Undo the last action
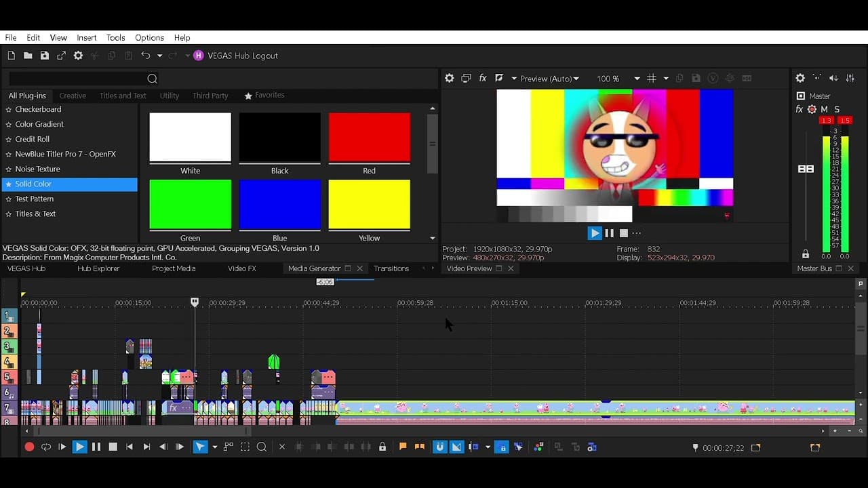Image resolution: width=868 pixels, height=488 pixels. [x=145, y=56]
